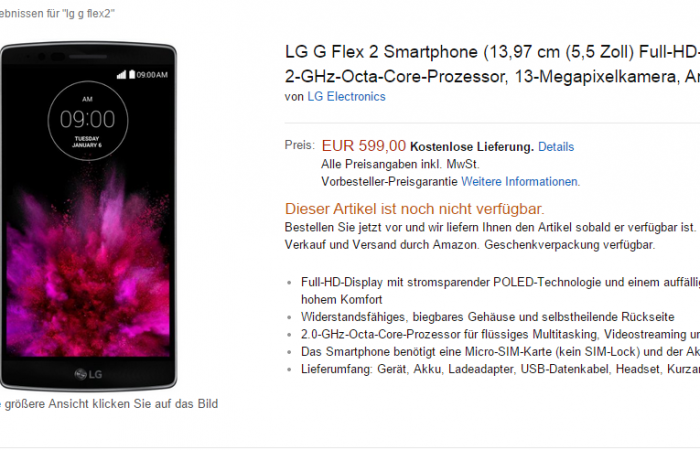Click the LG G Flex 2 Smartphone title
This screenshot has width=700, height=450.
pos(492,64)
